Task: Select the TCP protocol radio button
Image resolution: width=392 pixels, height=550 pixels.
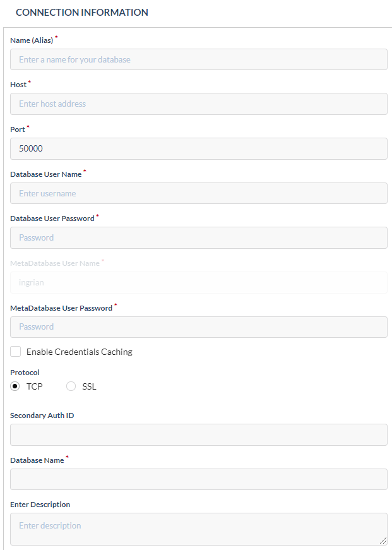Action: point(15,386)
